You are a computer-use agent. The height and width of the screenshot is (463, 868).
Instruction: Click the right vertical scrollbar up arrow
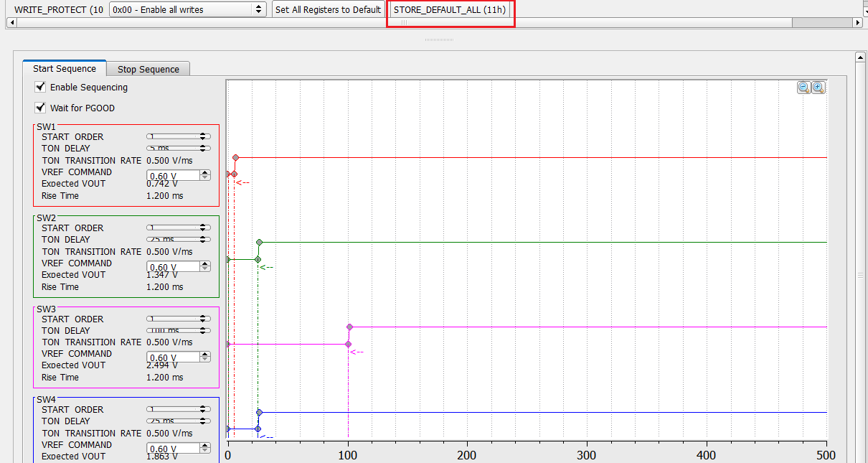click(x=860, y=57)
